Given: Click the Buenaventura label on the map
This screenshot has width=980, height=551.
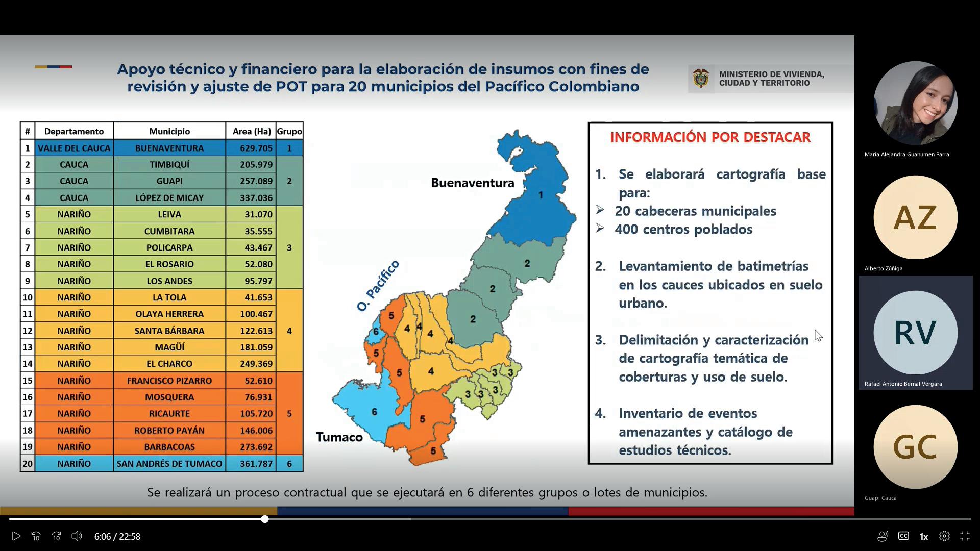Looking at the screenshot, I should pos(472,183).
